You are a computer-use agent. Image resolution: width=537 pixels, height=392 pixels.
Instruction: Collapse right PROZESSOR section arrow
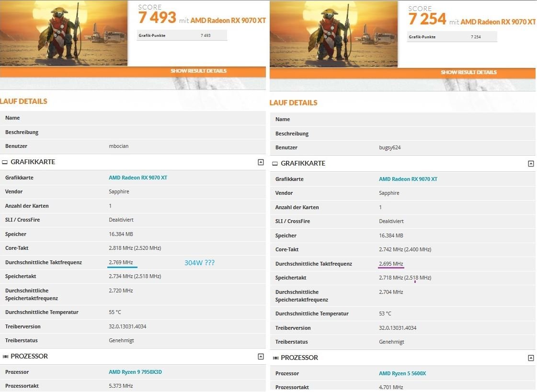pyautogui.click(x=531, y=358)
